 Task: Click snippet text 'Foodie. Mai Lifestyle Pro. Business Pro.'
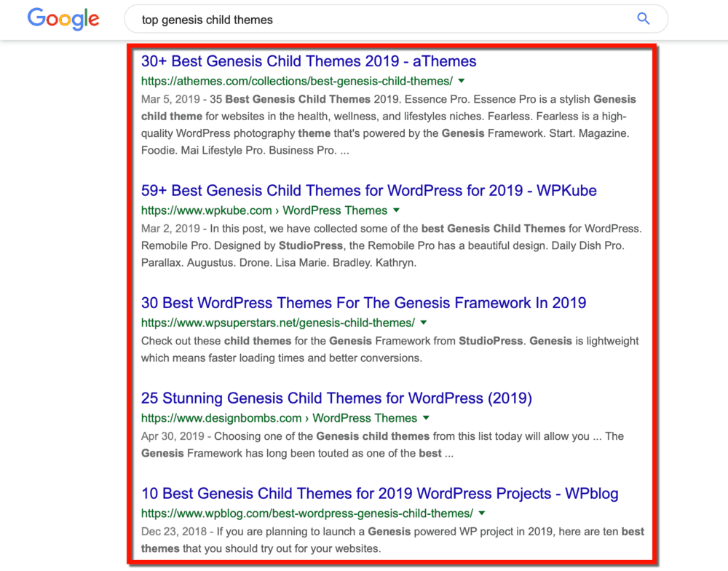[x=239, y=151]
